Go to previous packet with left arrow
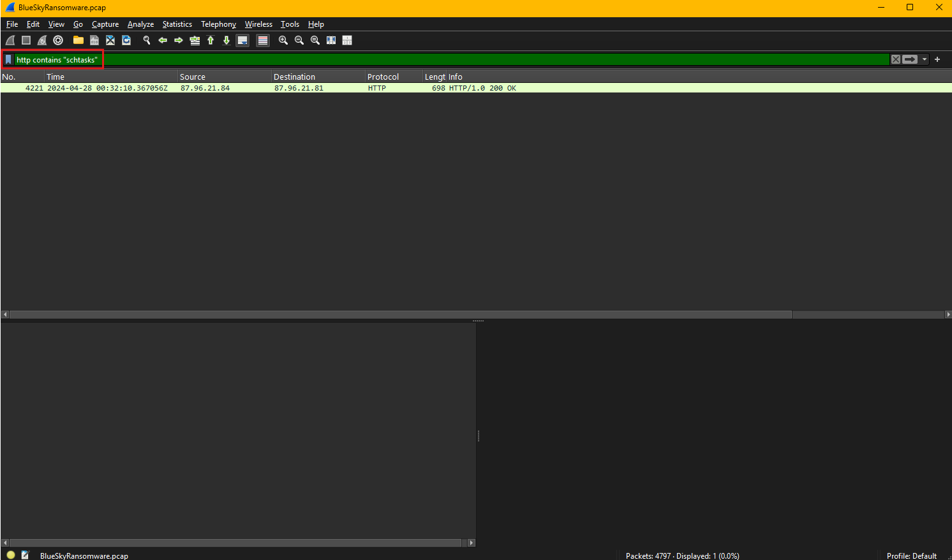 pos(163,40)
